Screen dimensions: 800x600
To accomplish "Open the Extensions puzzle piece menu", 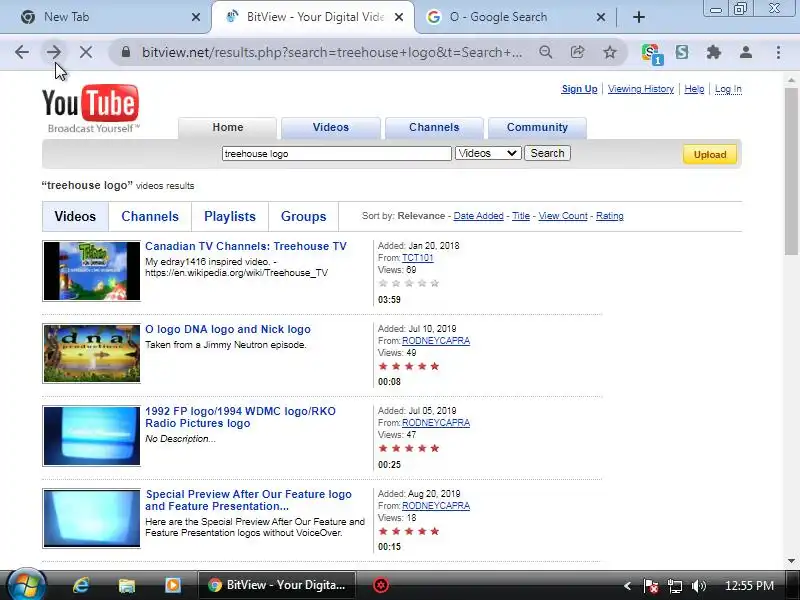I will [x=714, y=52].
